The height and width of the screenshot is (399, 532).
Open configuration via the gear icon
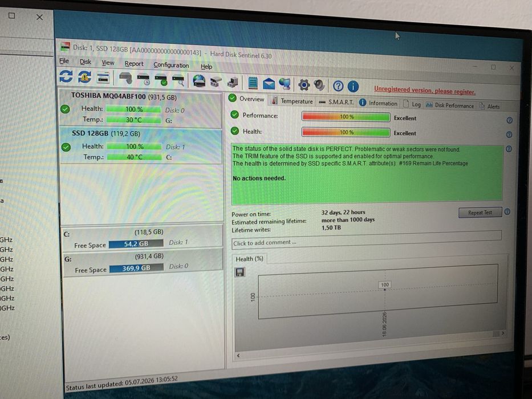tap(304, 85)
